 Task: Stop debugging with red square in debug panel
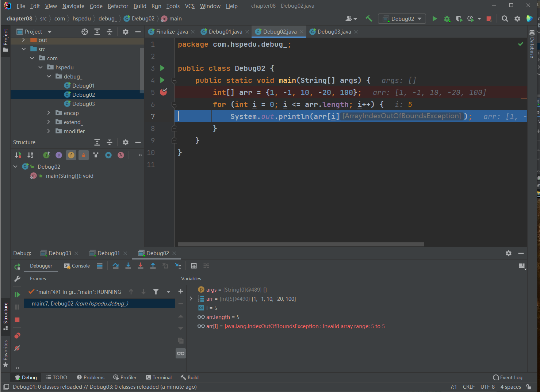(x=17, y=320)
